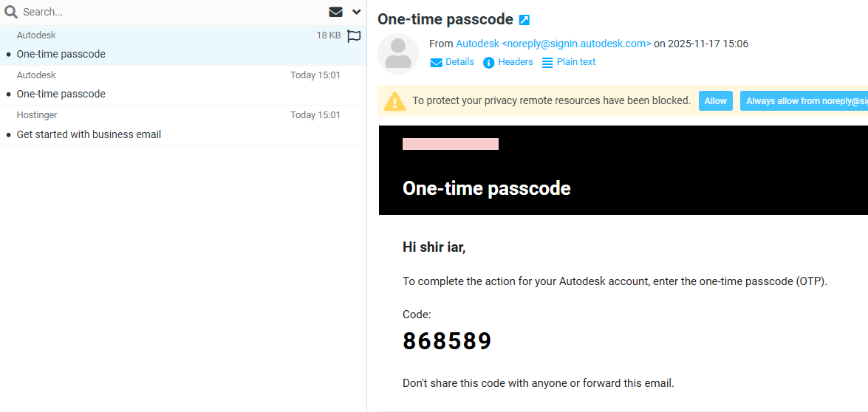This screenshot has height=412, width=868.
Task: Expand the search options chevron
Action: (357, 12)
